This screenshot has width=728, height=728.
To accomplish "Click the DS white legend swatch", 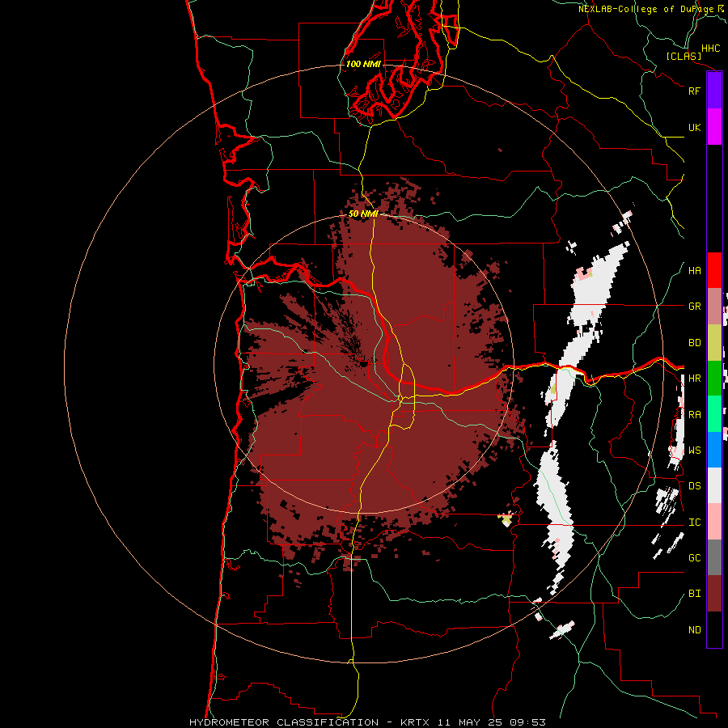I will (714, 485).
